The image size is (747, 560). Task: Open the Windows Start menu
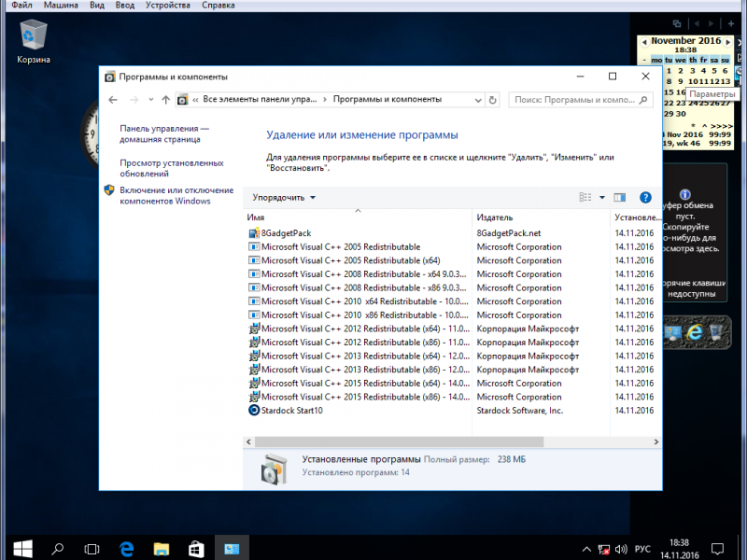tap(22, 549)
